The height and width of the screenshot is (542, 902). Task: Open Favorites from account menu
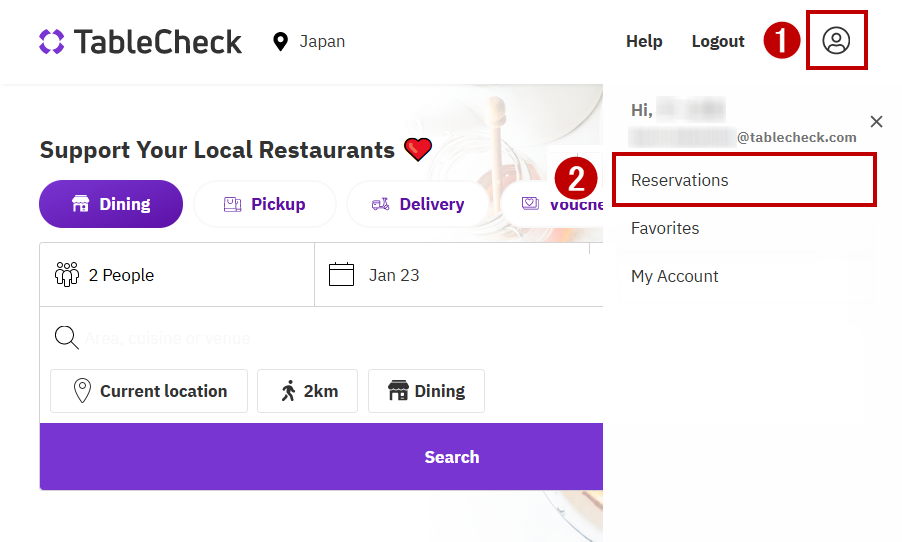(666, 228)
